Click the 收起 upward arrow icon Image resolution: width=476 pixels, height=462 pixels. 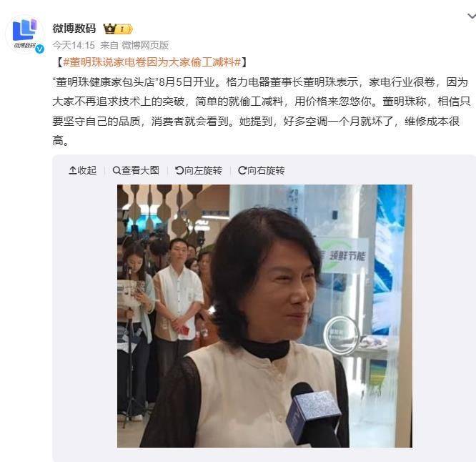coord(73,170)
